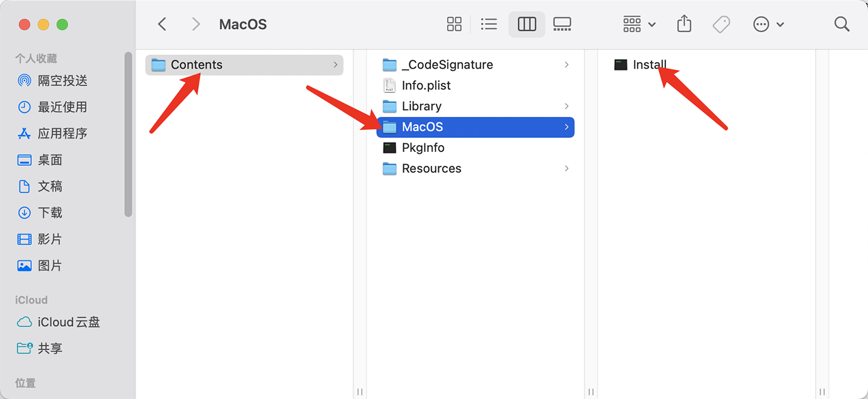Expand the Resources folder chevron
The height and width of the screenshot is (399, 868).
566,169
